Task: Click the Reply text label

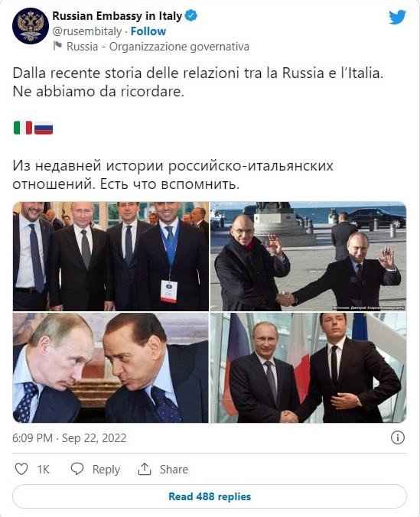Action: pyautogui.click(x=106, y=469)
